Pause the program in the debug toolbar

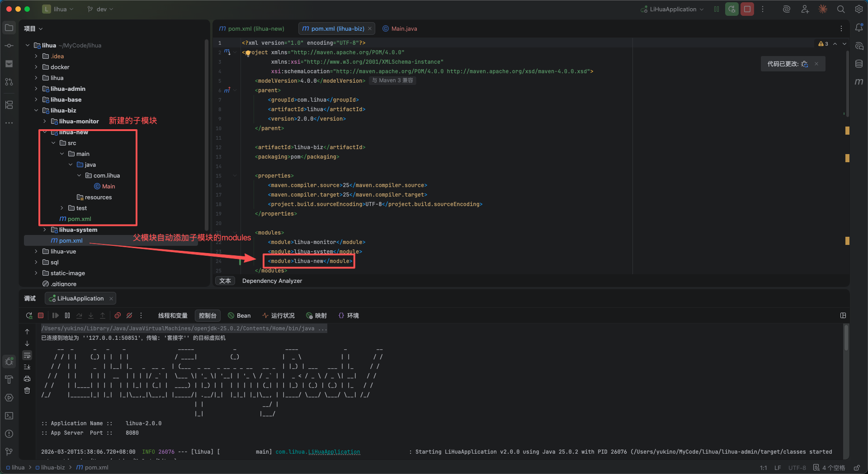click(67, 315)
